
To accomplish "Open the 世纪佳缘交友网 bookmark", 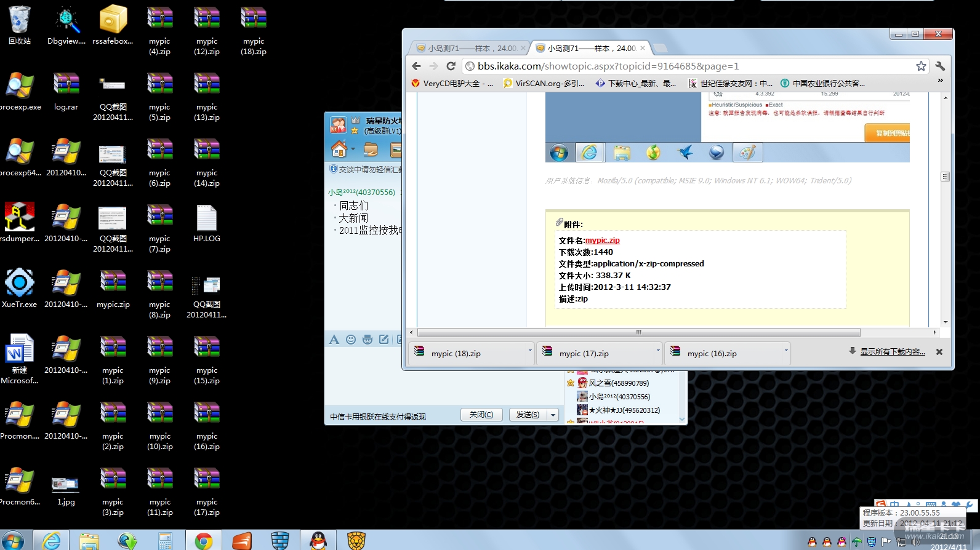I will click(730, 83).
